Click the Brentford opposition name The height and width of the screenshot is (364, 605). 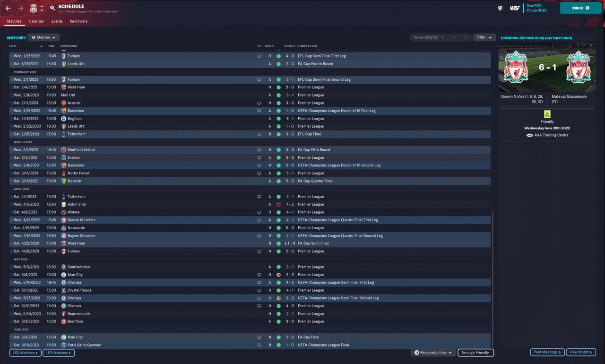coord(75,321)
